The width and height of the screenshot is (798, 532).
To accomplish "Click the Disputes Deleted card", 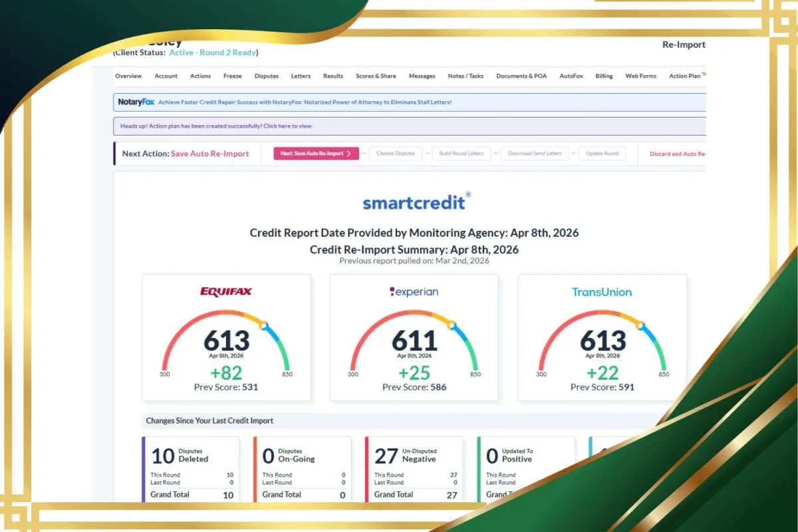I will tap(191, 469).
